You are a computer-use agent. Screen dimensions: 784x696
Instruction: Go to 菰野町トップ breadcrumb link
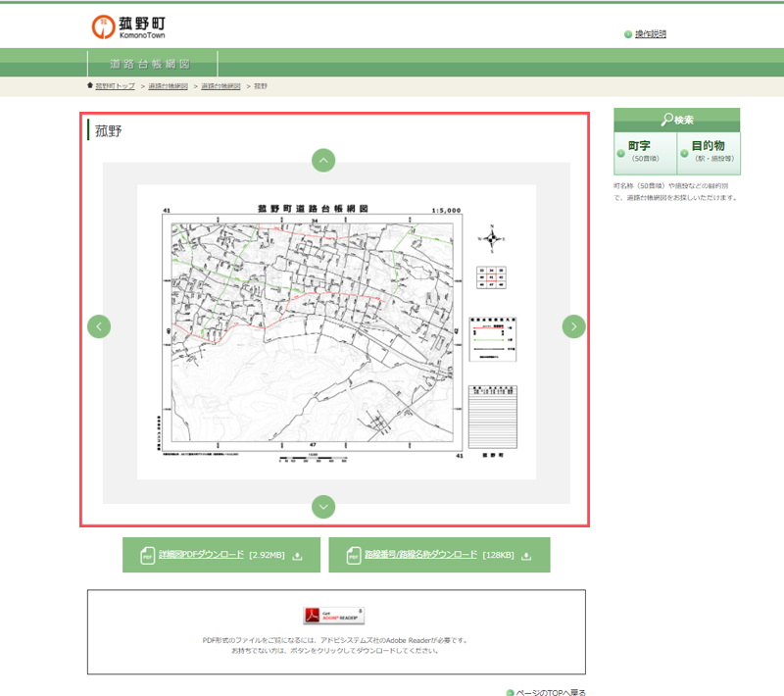coord(115,86)
